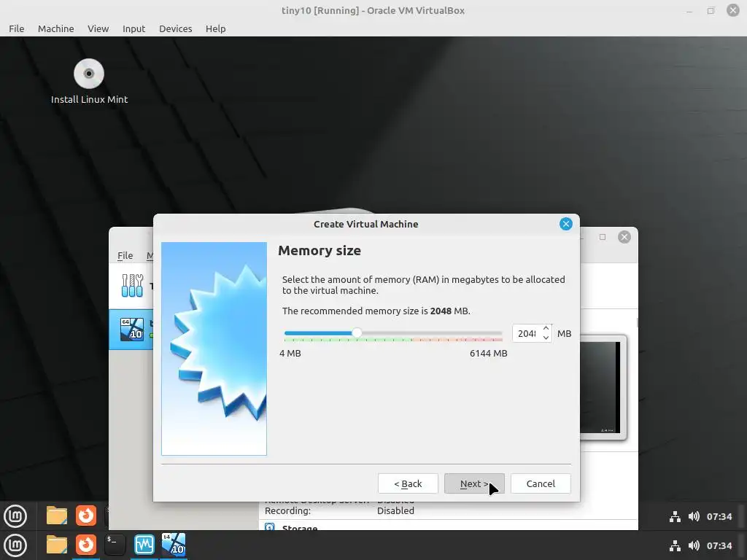The image size is (747, 560).
Task: Open the Files folder in the bottom-most panel
Action: pos(57,545)
